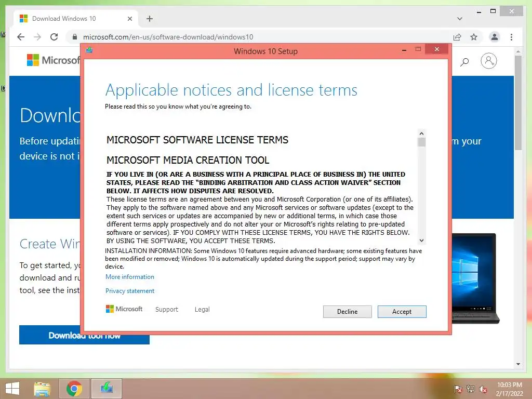Viewport: 532px width, 399px height.
Task: Click the MICROSOFT MEDIA CREATION TOOL heading
Action: tap(188, 160)
